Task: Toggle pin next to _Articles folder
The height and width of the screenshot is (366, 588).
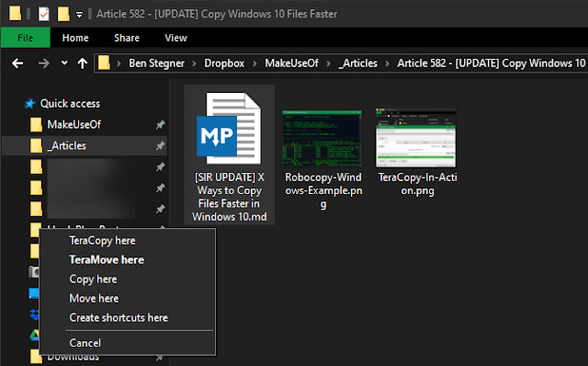Action: tap(161, 145)
